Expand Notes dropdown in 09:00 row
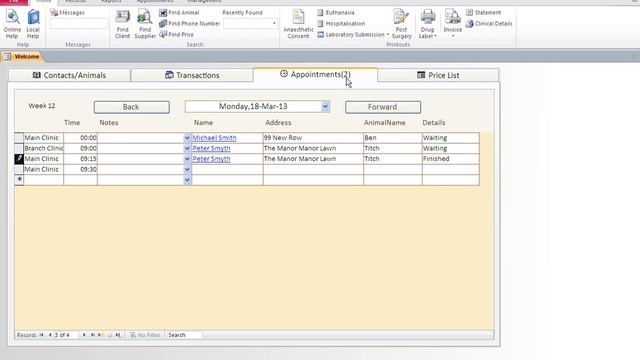The height and width of the screenshot is (360, 640). coord(187,149)
